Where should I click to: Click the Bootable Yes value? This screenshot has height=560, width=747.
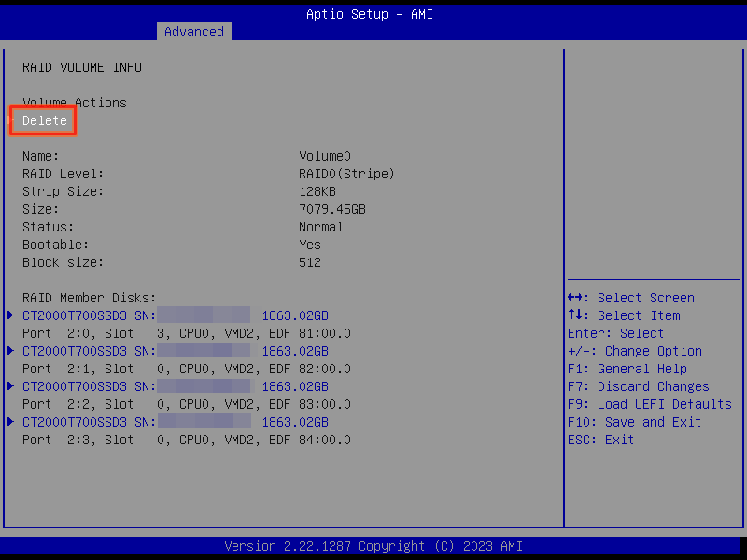coord(310,245)
